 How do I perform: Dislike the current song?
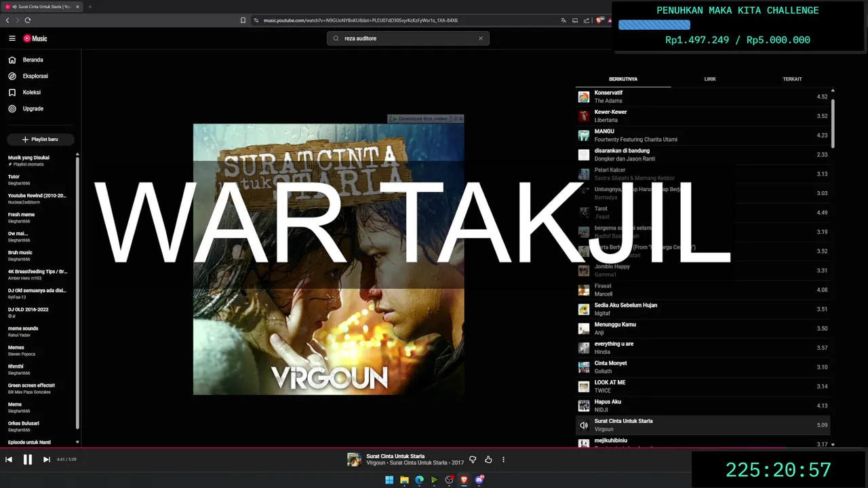point(473,460)
